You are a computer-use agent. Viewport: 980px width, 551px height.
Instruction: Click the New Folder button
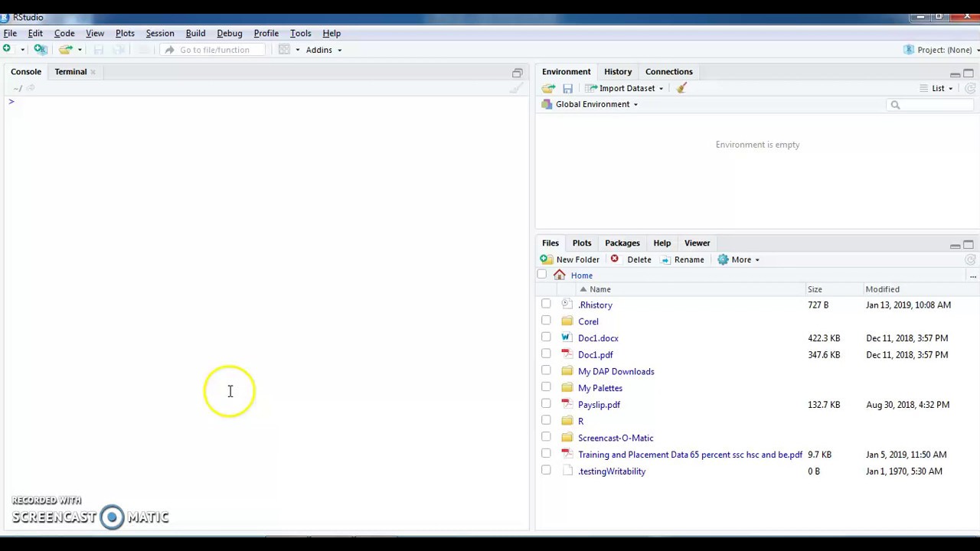(x=570, y=259)
